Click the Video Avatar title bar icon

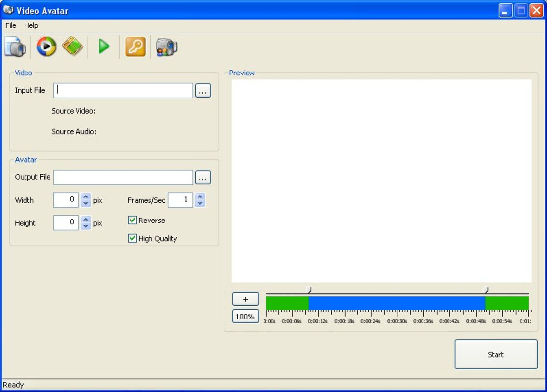pos(8,10)
